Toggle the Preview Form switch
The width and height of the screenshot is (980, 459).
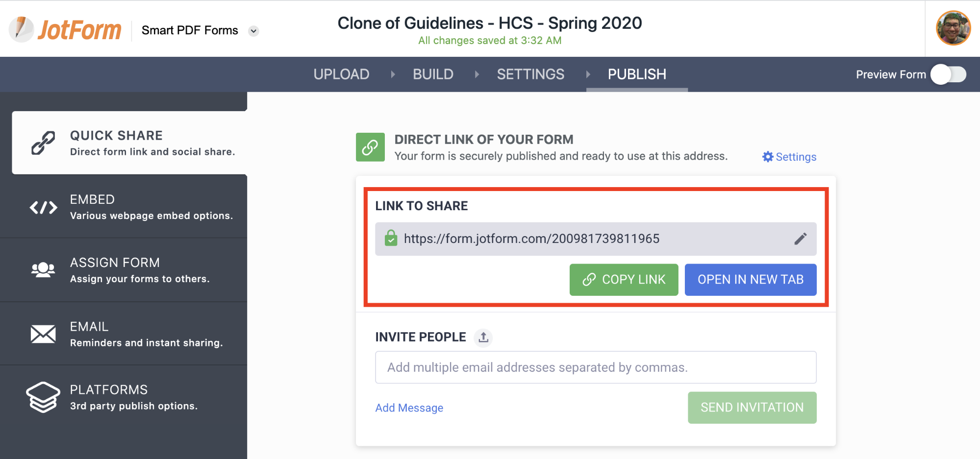(948, 74)
